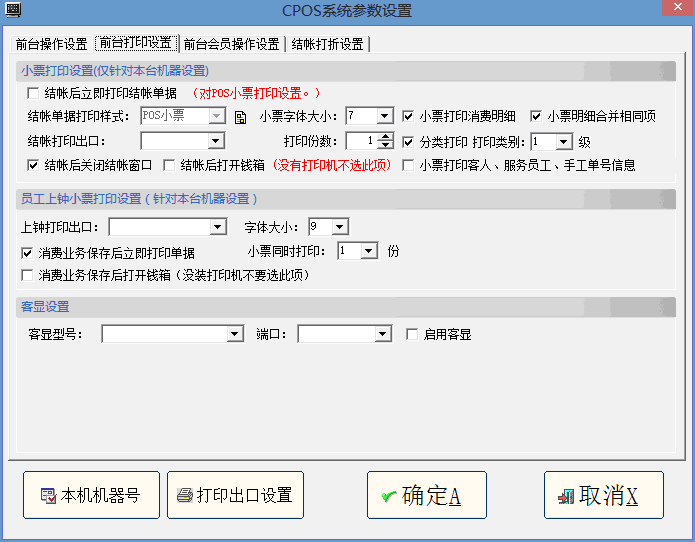
Task: Toggle 小票打印消费明细 checkbox
Action: pos(409,116)
